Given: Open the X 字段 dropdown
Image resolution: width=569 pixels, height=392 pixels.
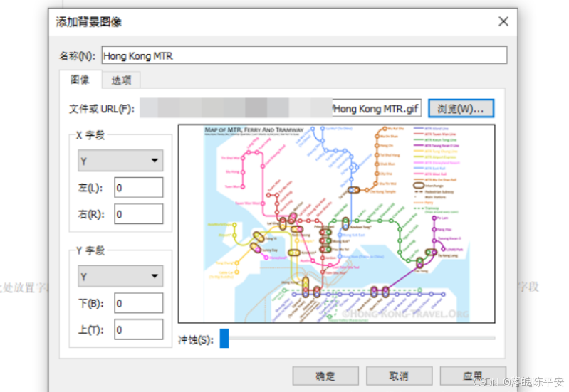Looking at the screenshot, I should point(120,161).
